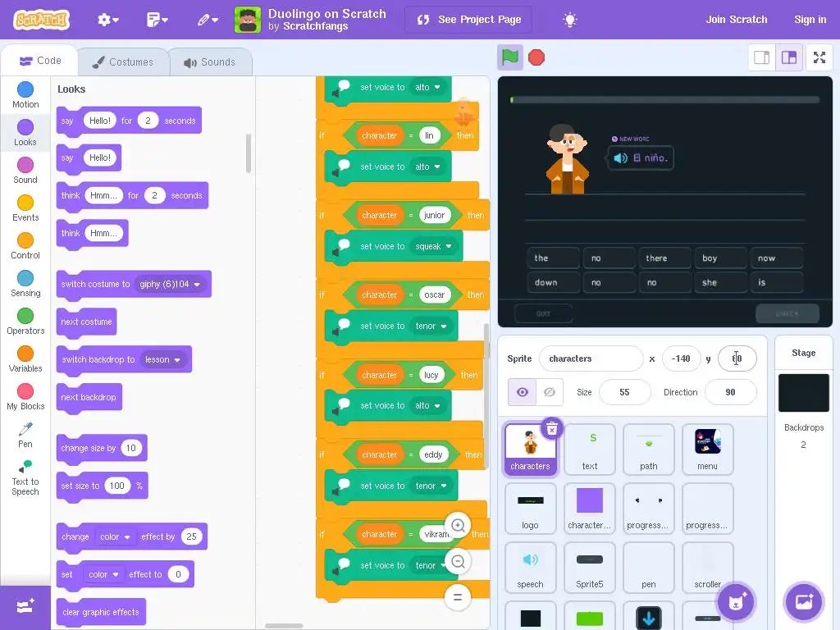Select the menu sprite
This screenshot has height=630, width=840.
pos(707,449)
